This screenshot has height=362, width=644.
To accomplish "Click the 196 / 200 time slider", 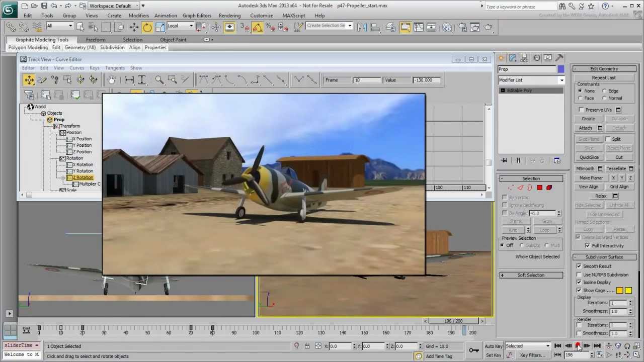I will (x=453, y=321).
